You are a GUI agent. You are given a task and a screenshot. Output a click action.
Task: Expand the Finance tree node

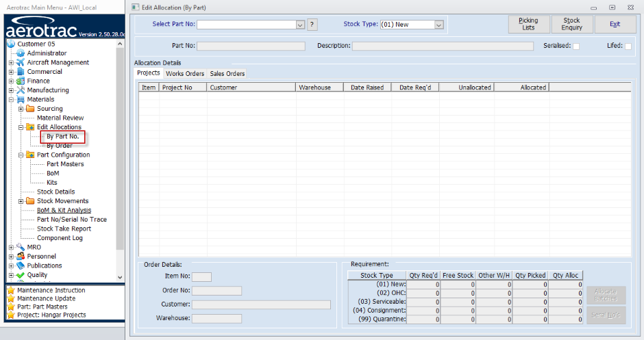click(11, 81)
